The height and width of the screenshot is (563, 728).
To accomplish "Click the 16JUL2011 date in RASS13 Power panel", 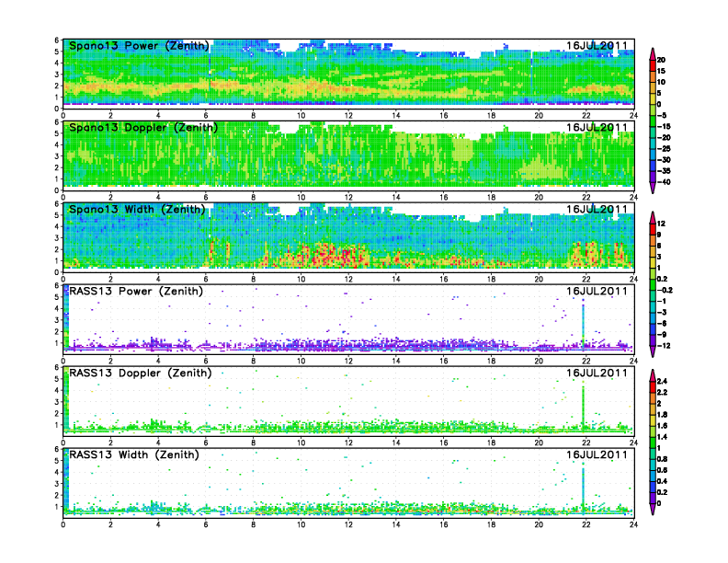I will (x=597, y=292).
